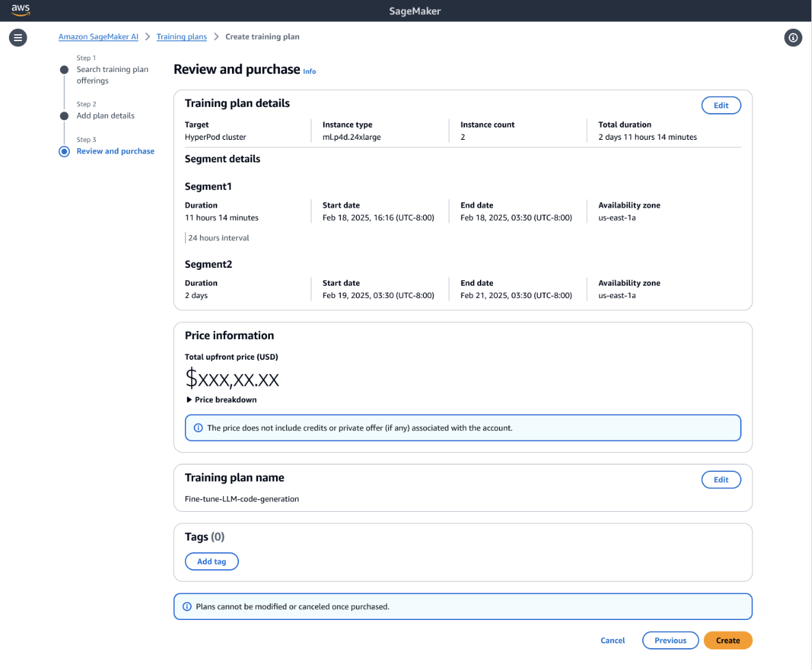Image resolution: width=812 pixels, height=670 pixels.
Task: Click the Segment2 heading
Action: point(208,264)
